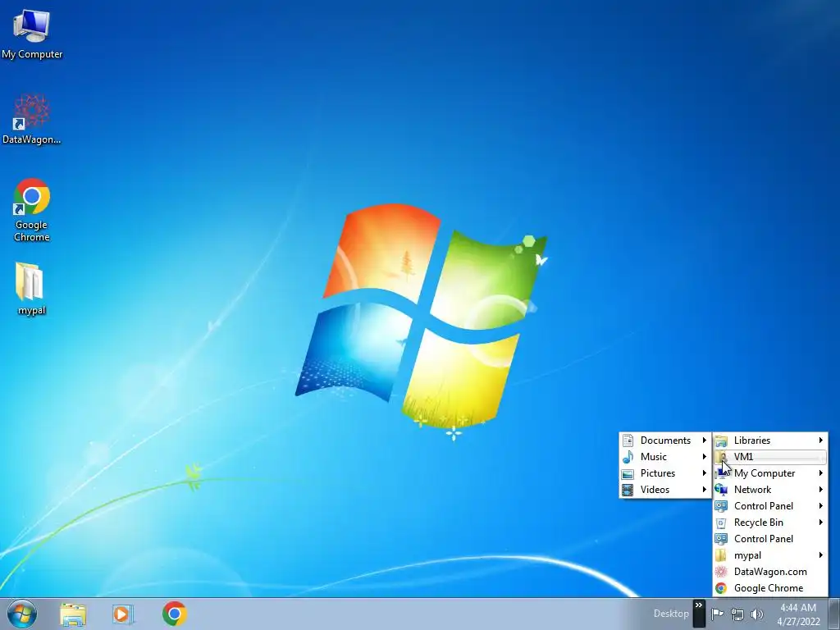Expand the Recycle Bin submenu arrow
The image size is (840, 630).
(x=820, y=523)
